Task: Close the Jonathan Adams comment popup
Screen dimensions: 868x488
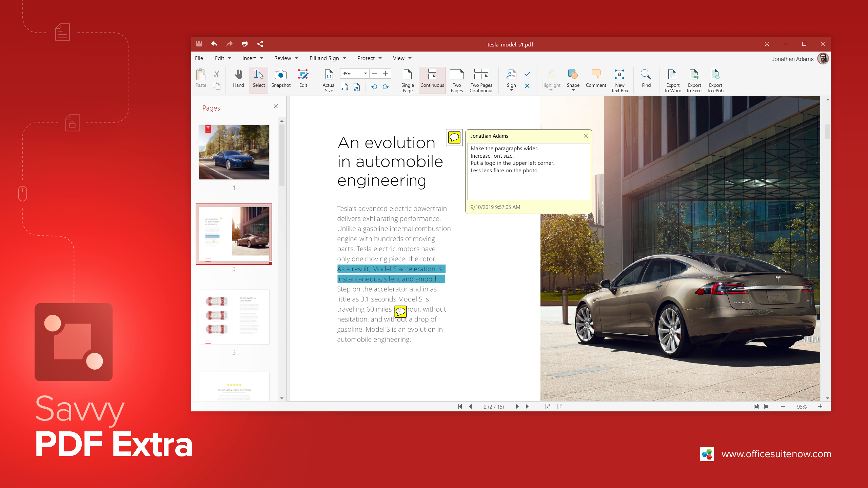Action: point(586,136)
